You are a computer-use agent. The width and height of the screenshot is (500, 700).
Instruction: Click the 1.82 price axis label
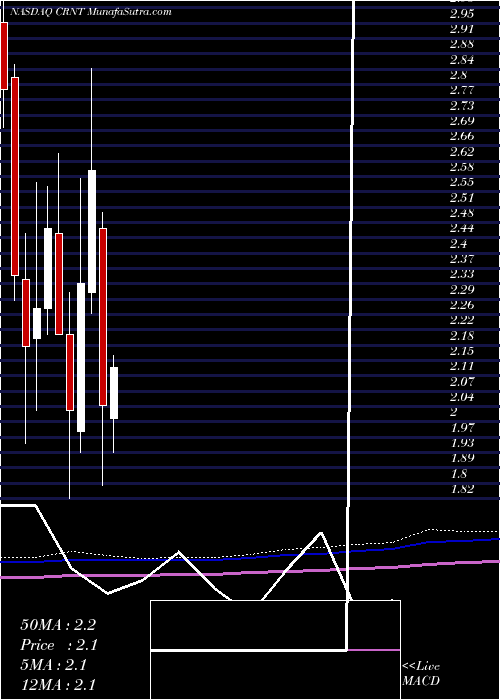coord(461,488)
